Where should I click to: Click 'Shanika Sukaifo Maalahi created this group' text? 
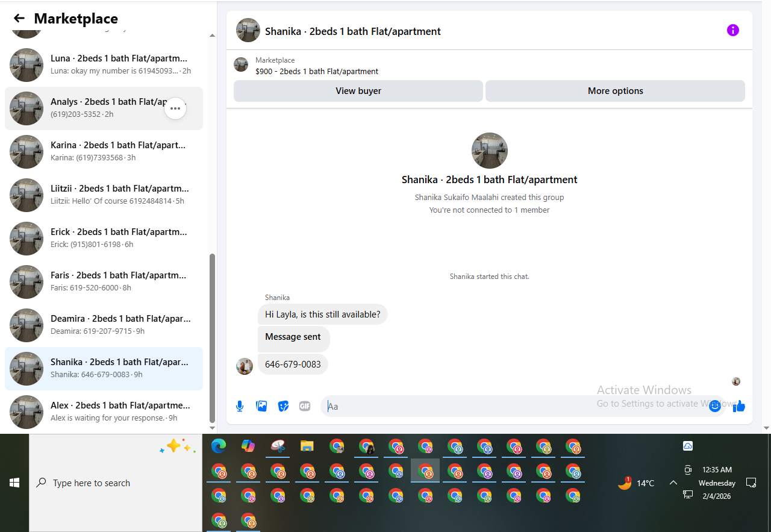490,198
